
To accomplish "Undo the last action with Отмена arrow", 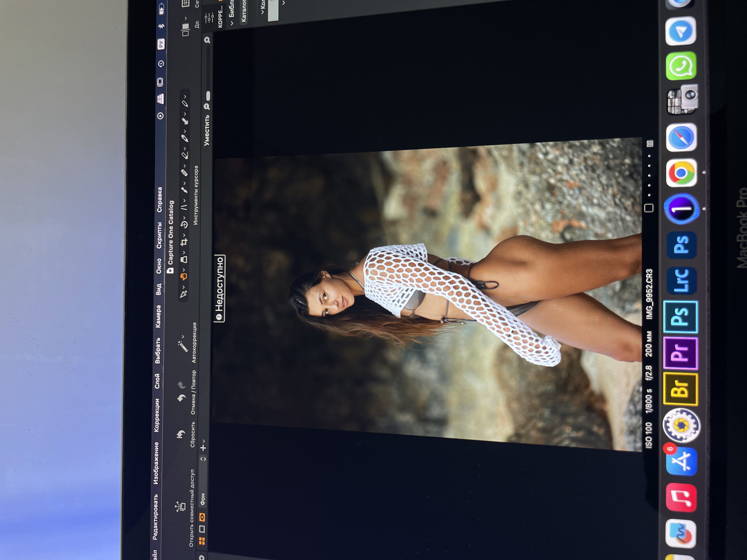I will 182,398.
